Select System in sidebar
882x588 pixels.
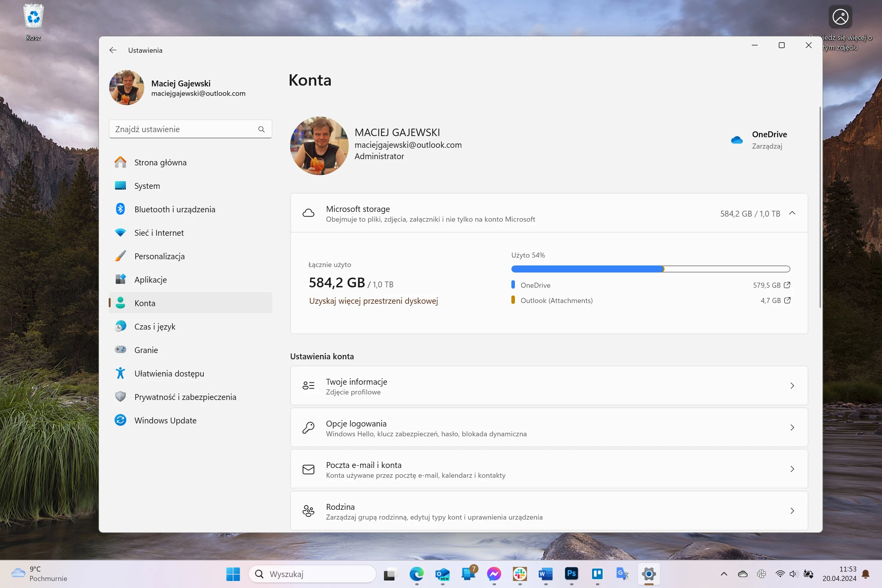190,186
